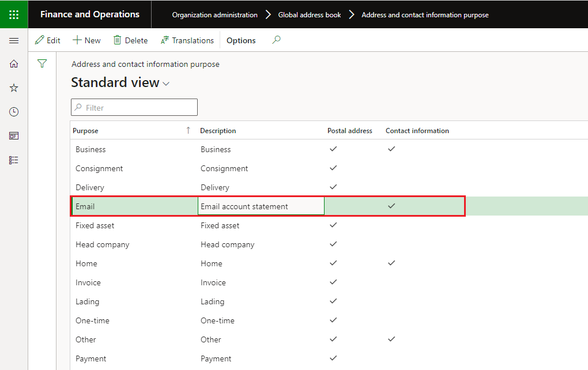Click the Global address book breadcrumb

(x=310, y=14)
